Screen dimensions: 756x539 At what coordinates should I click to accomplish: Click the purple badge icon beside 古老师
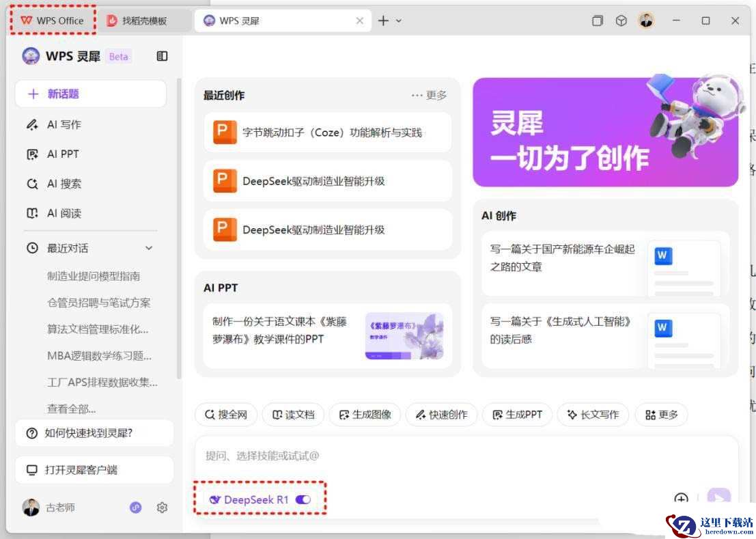click(x=136, y=507)
